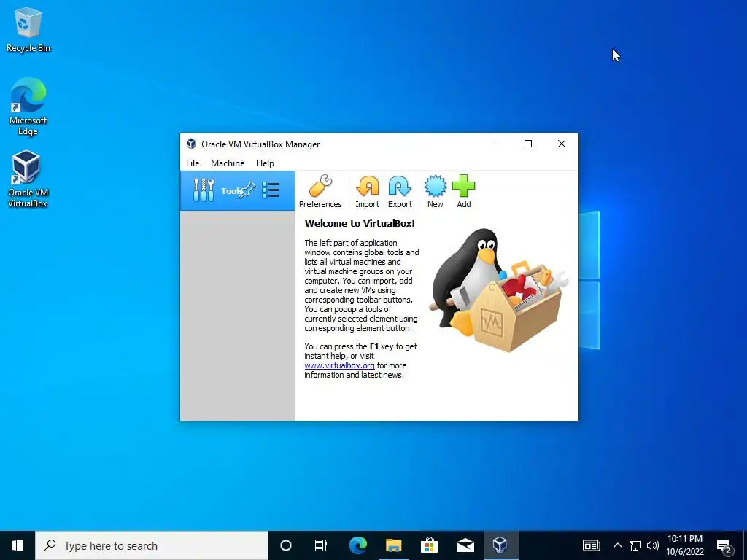Open the volume control tray icon
747x560 pixels.
653,545
